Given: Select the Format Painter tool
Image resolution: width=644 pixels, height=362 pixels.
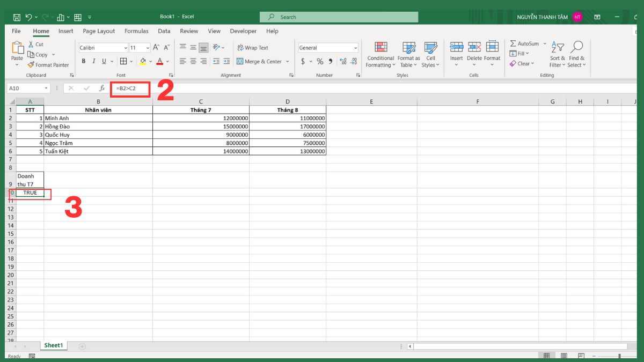Looking at the screenshot, I should (x=48, y=64).
